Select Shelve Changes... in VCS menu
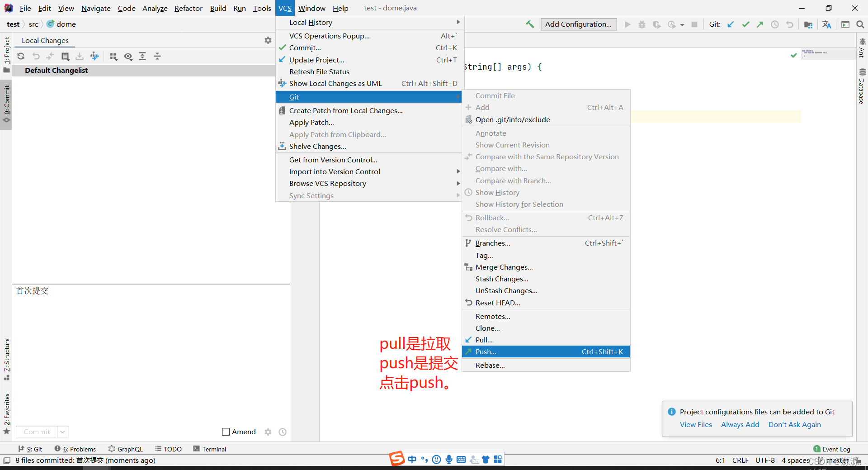The width and height of the screenshot is (868, 470). coord(368,146)
